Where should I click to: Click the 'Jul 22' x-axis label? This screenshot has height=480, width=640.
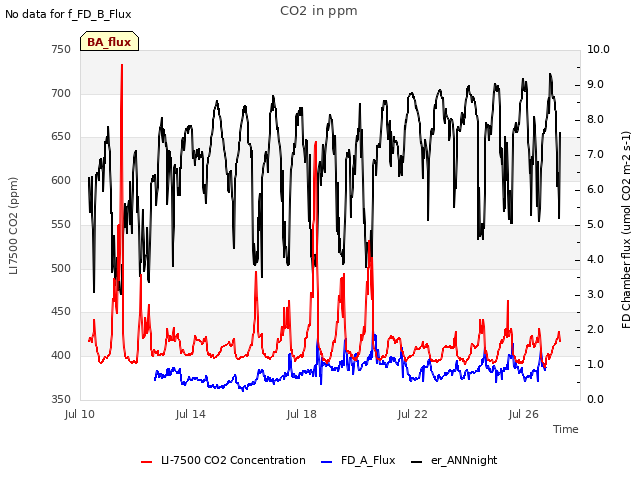coord(413,414)
